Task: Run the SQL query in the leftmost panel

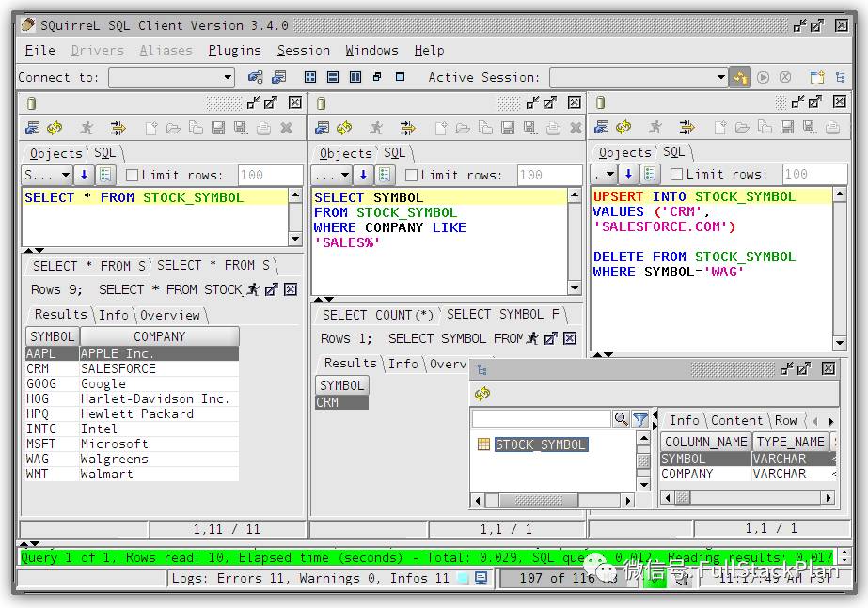Action: point(87,128)
